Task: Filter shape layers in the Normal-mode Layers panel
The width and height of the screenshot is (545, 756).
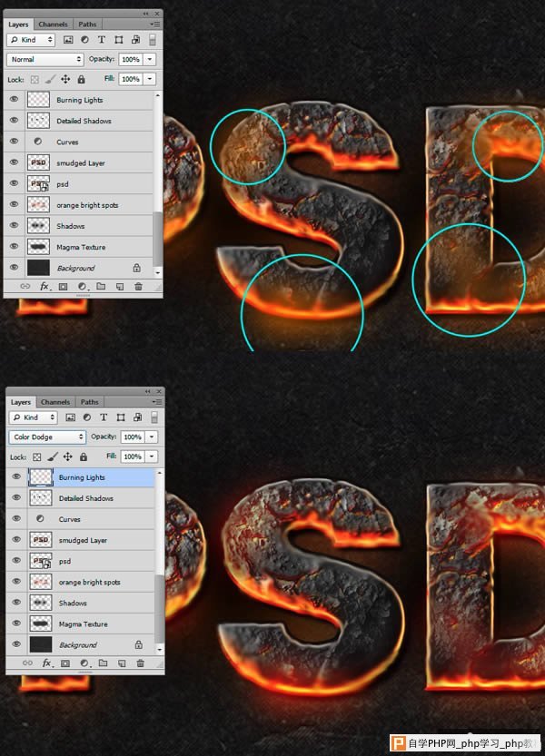Action: click(119, 40)
